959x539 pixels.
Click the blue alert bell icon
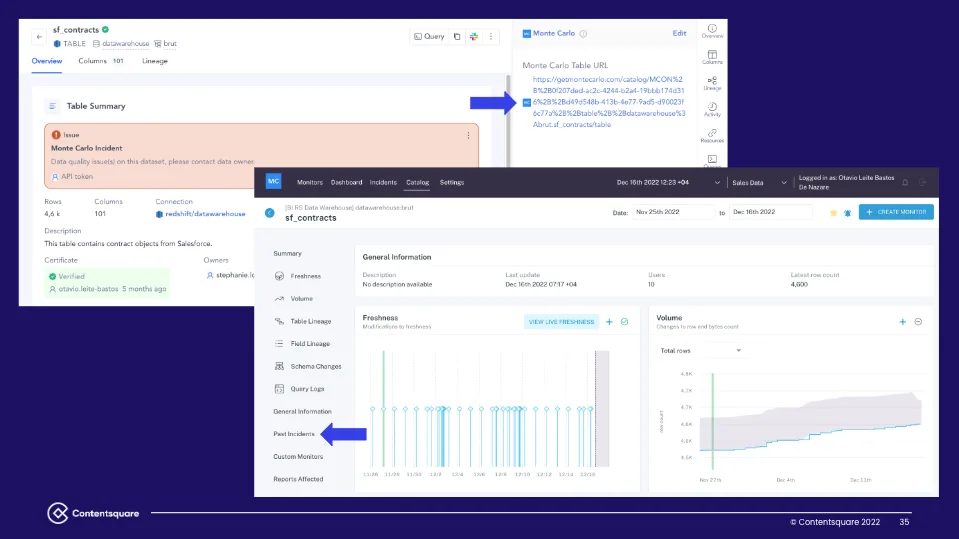click(847, 213)
